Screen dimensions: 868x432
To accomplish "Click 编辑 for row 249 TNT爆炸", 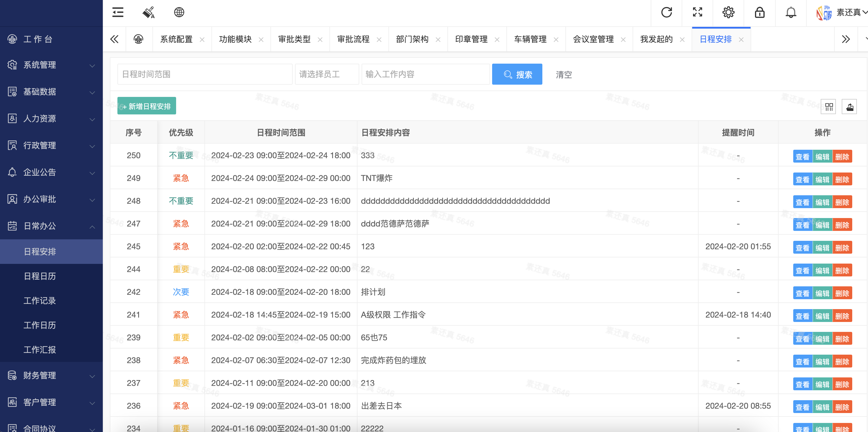I will [x=822, y=180].
